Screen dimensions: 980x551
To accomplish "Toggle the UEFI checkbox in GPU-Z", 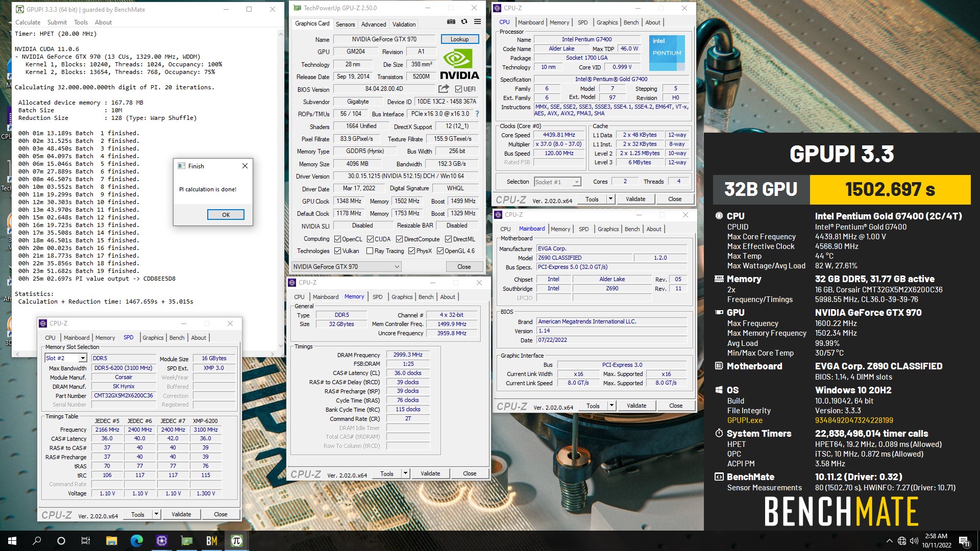I will tap(458, 89).
